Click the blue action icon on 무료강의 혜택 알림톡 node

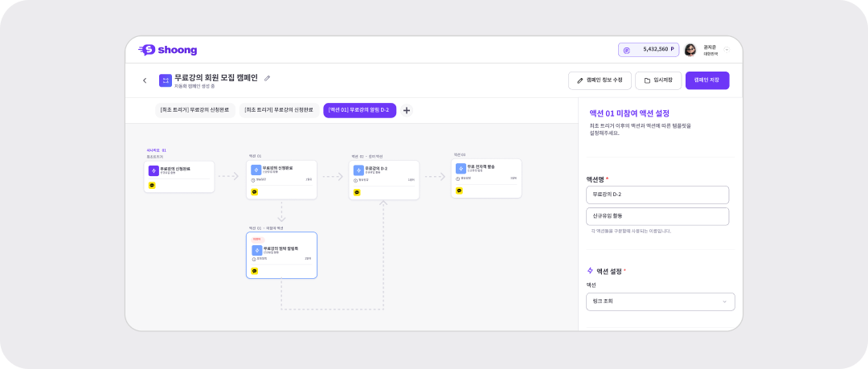tap(257, 250)
